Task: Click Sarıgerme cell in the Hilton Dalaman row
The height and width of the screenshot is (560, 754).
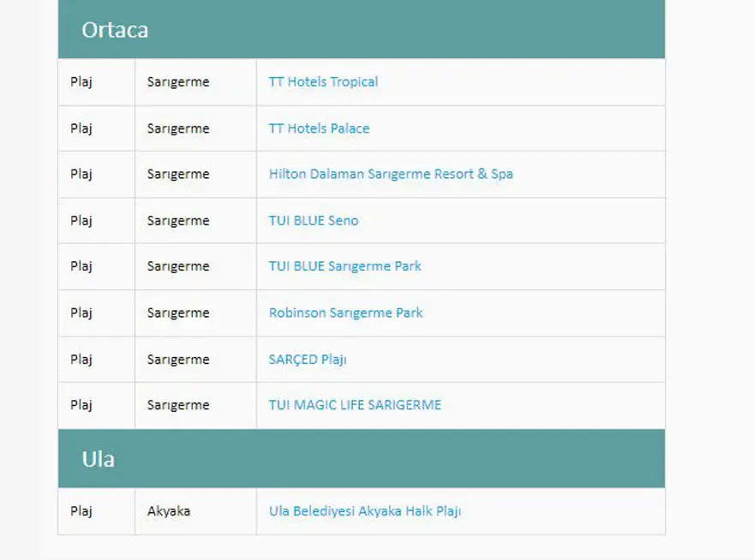Action: click(x=178, y=174)
